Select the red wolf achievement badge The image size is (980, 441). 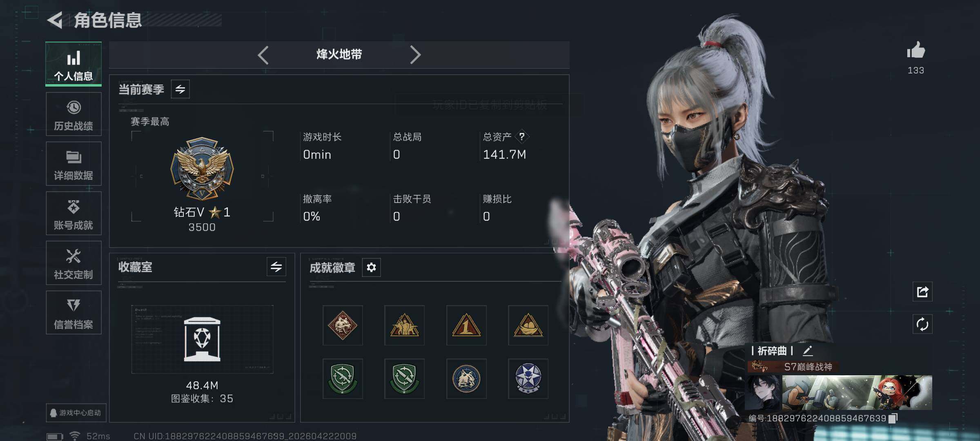coord(343,325)
